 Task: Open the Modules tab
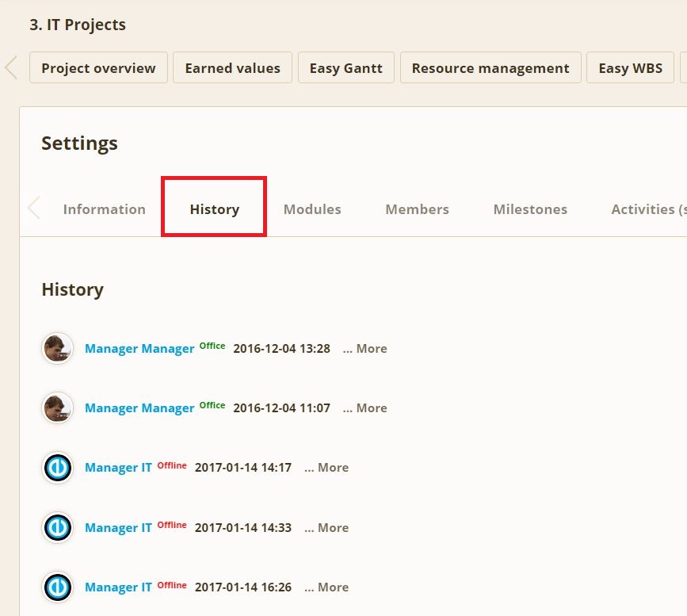click(x=312, y=209)
